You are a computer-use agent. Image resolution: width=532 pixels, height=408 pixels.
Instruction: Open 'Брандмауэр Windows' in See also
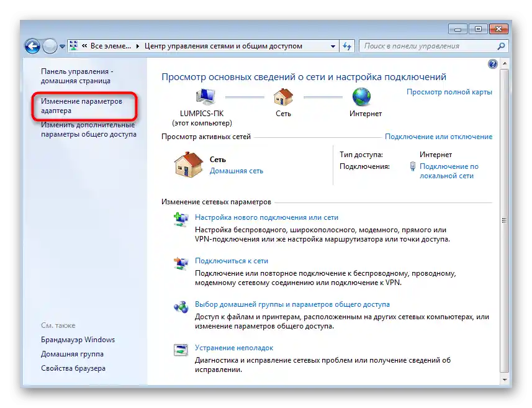(x=78, y=340)
